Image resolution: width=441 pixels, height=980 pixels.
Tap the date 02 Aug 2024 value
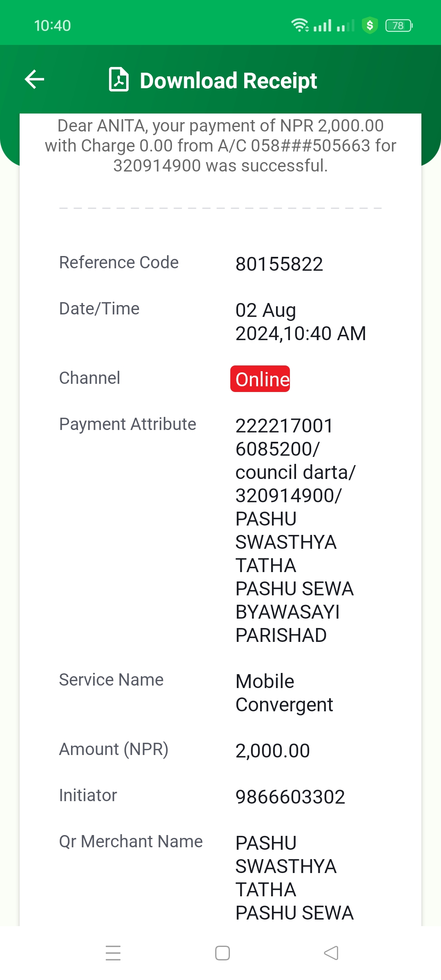tap(301, 322)
